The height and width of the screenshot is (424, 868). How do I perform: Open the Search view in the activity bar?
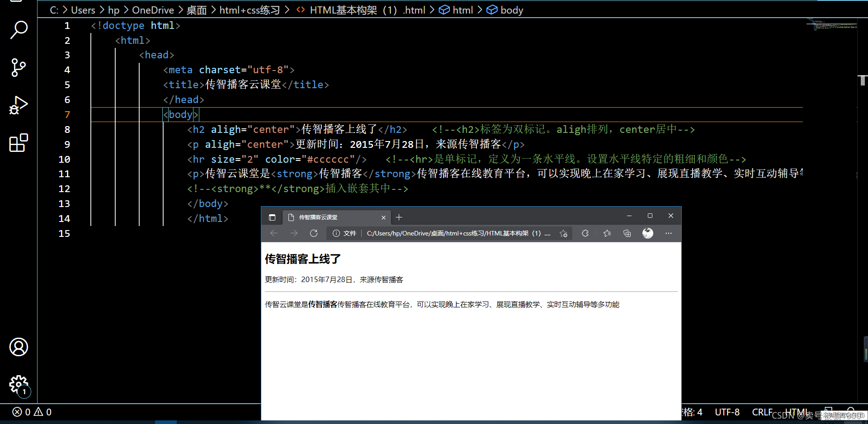[19, 30]
